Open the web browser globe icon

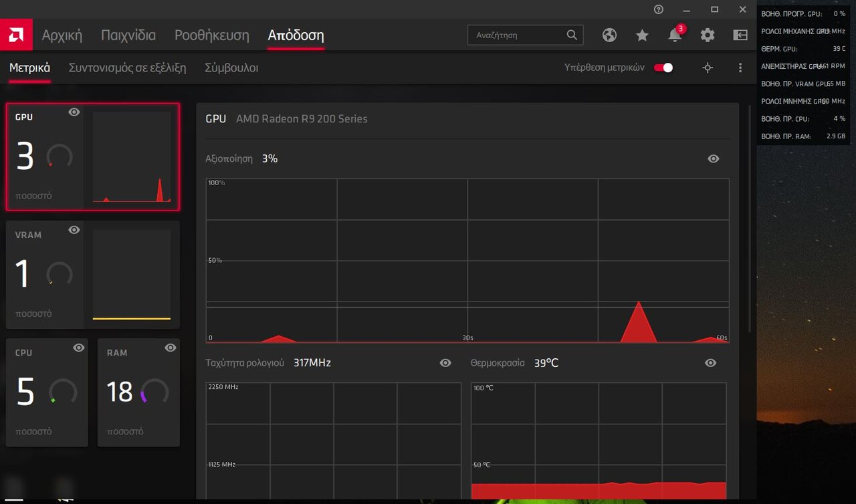[609, 35]
